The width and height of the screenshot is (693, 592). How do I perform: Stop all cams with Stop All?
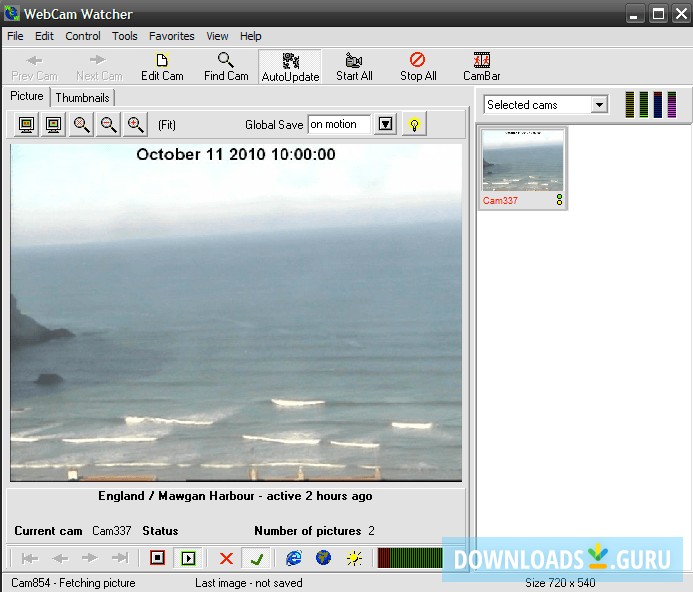(x=418, y=67)
